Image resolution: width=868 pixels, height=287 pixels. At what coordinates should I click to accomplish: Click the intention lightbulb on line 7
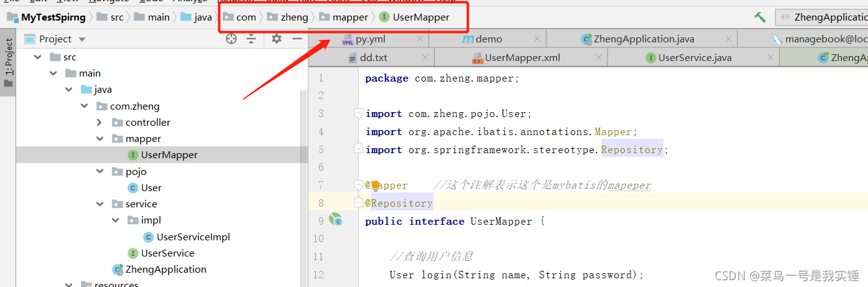tap(376, 185)
